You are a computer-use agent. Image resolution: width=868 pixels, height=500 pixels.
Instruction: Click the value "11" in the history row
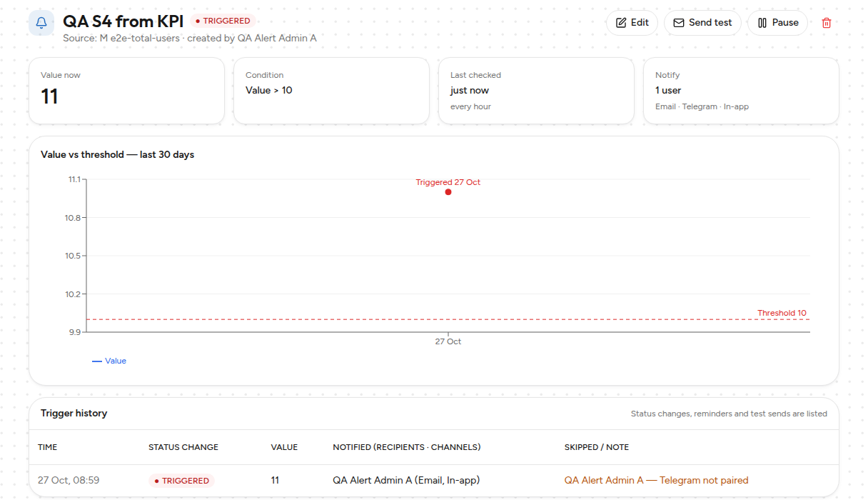pyautogui.click(x=276, y=480)
